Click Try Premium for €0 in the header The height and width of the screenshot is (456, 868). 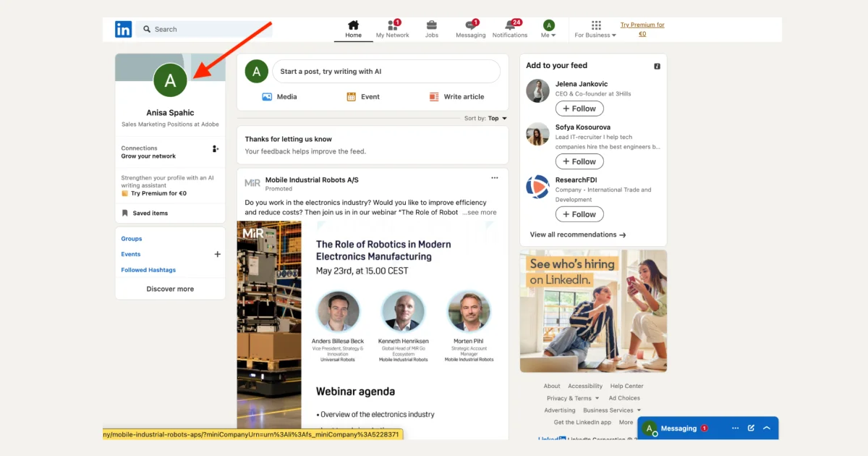point(642,29)
